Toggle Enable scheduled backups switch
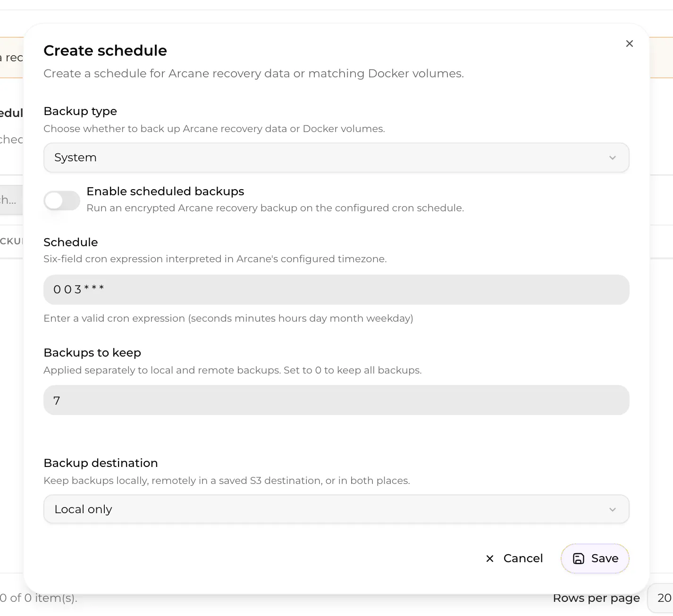Viewport: 673px width, 616px height. [x=62, y=200]
